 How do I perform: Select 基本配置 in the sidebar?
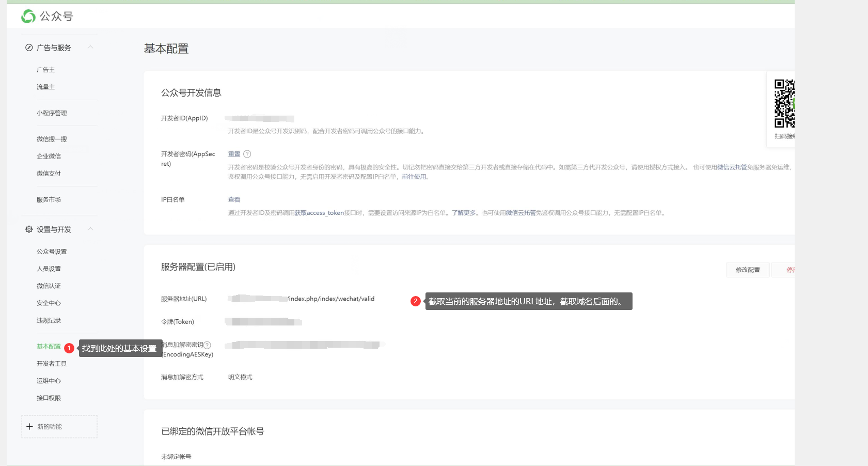[49, 347]
